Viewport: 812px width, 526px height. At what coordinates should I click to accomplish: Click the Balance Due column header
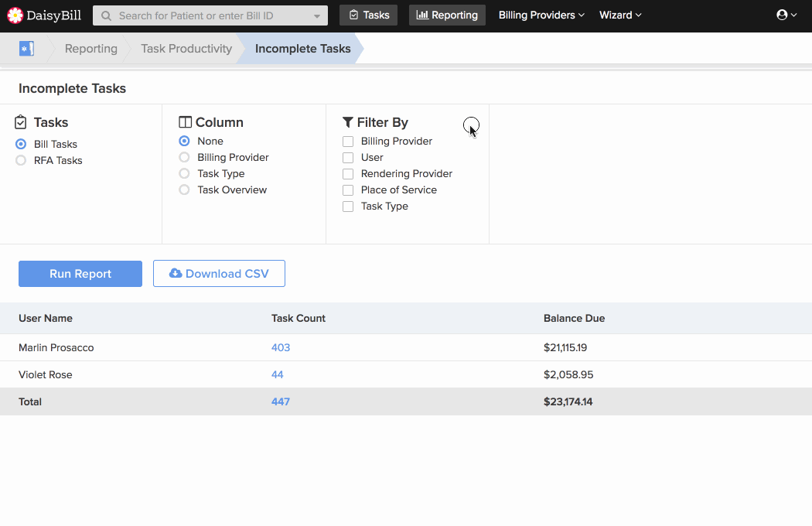point(575,318)
